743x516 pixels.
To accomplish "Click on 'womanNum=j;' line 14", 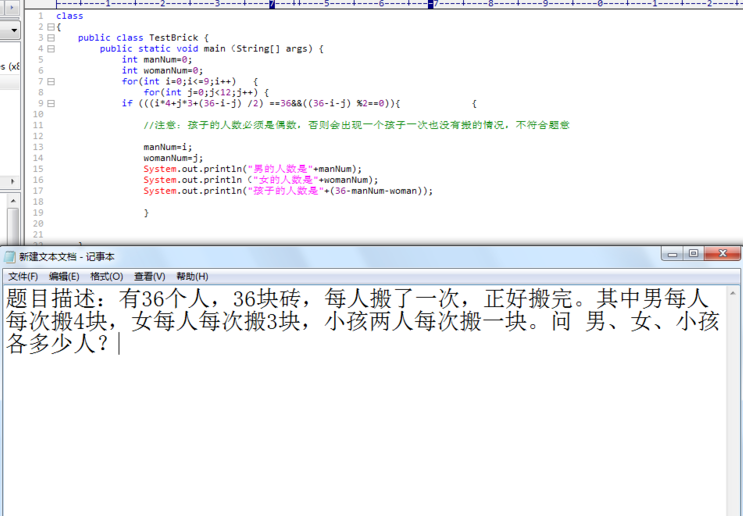I will [173, 158].
